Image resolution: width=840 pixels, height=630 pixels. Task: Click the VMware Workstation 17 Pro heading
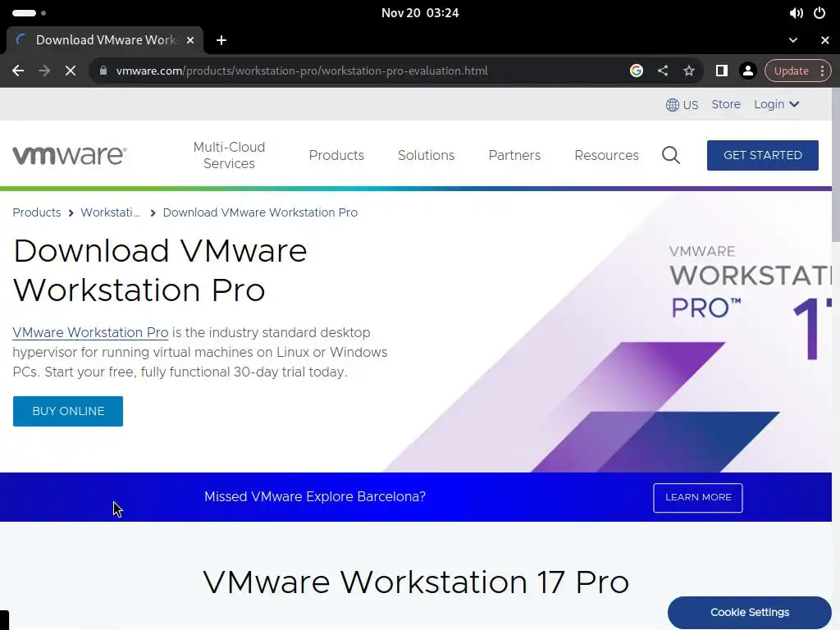tap(416, 582)
